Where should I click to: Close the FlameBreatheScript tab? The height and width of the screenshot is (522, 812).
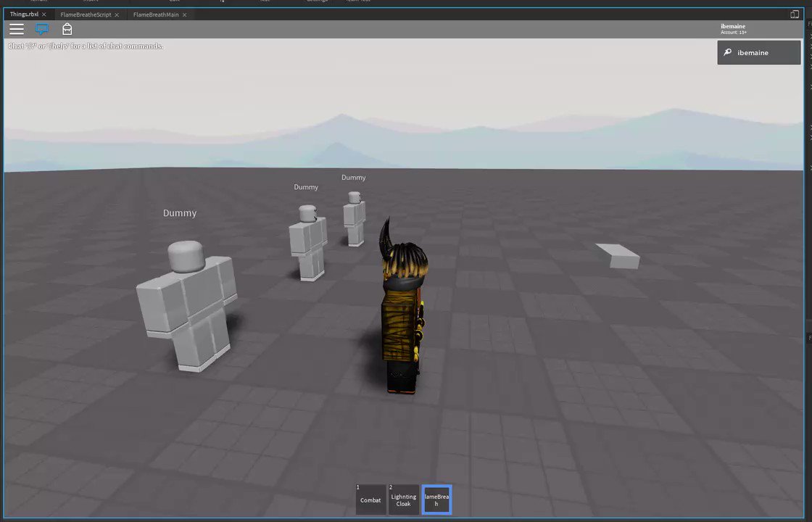(x=117, y=15)
